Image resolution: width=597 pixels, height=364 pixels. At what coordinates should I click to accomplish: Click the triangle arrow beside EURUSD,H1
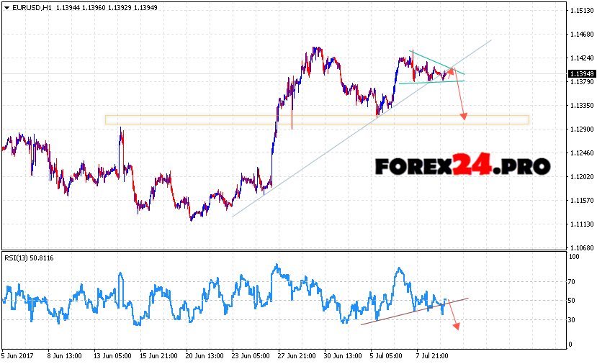[5, 8]
